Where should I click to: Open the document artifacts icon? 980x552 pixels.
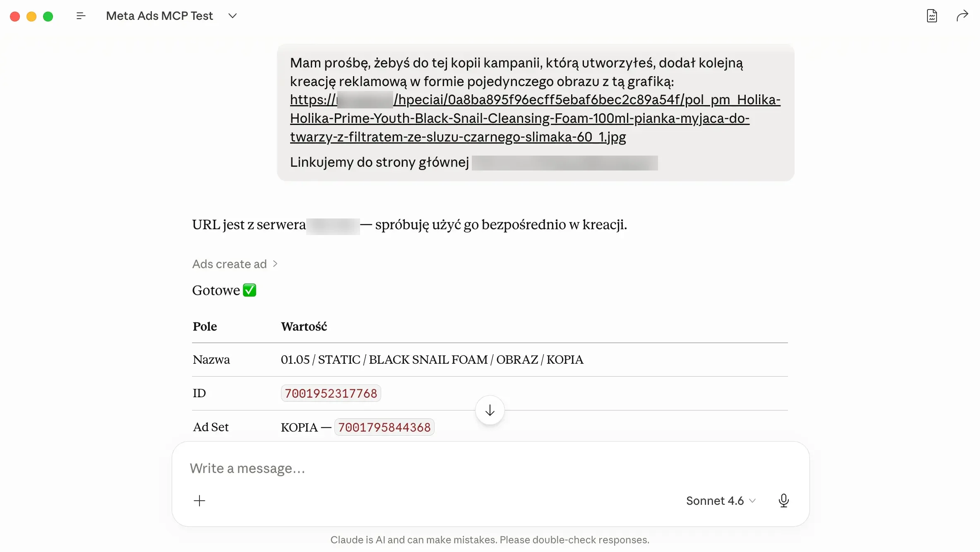932,16
